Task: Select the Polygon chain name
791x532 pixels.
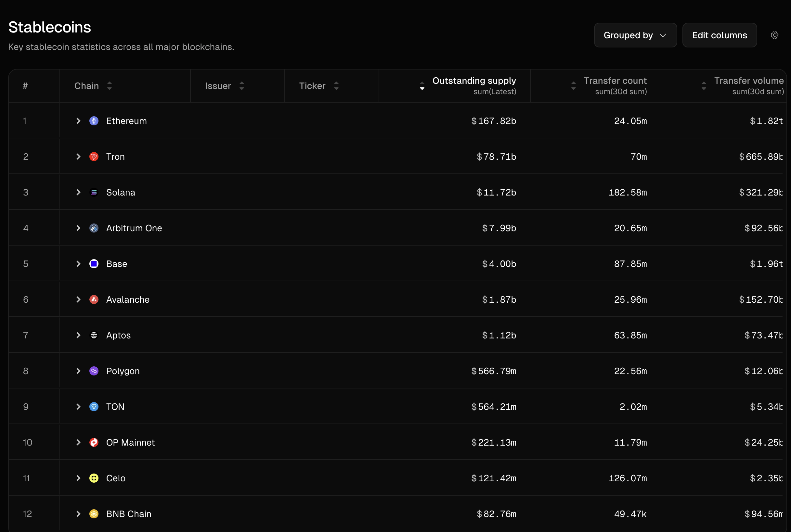Action: tap(123, 371)
